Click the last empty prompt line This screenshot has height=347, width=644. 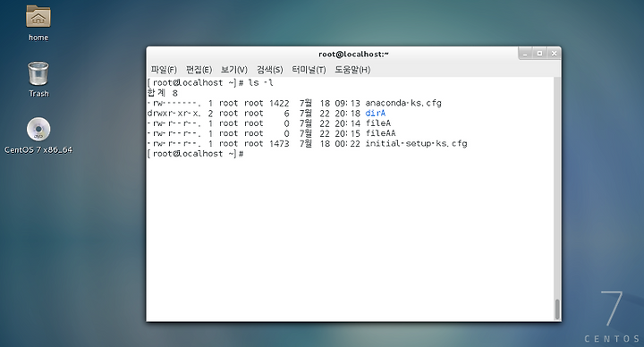[x=196, y=154]
